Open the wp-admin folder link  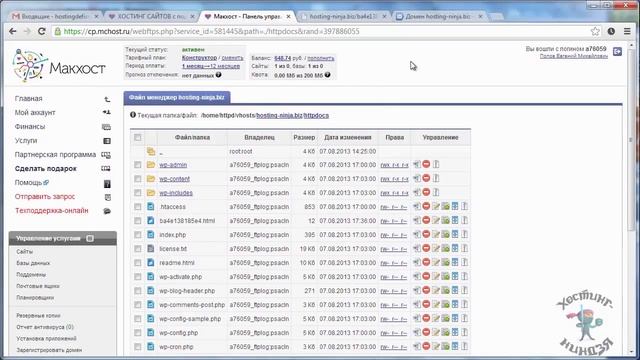tap(173, 165)
